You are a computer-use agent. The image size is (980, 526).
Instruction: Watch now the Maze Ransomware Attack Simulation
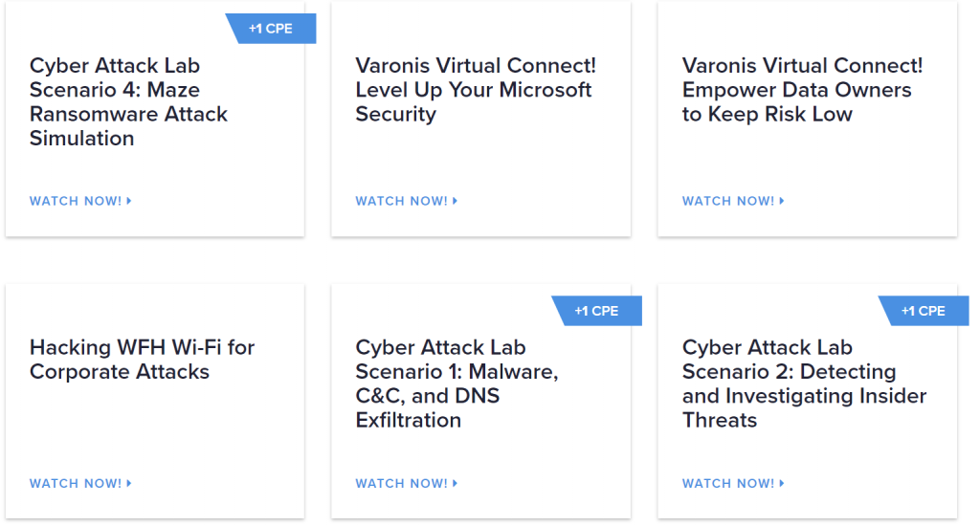click(76, 201)
